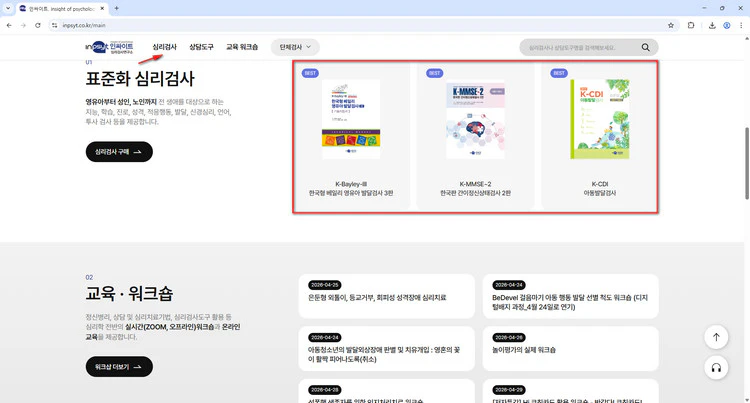Viewport: 750px width, 403px height.
Task: Open 은둔형 외톨이 workshop card
Action: 386,296
